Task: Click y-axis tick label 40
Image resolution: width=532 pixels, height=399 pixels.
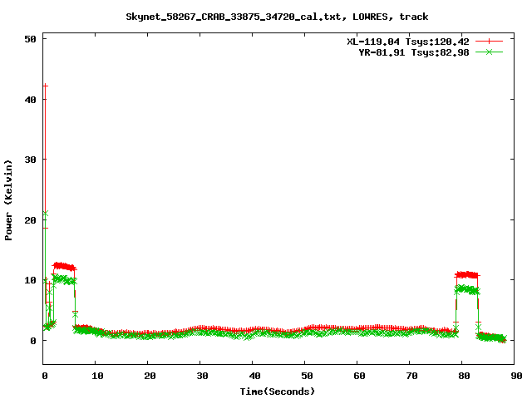Action: 30,100
